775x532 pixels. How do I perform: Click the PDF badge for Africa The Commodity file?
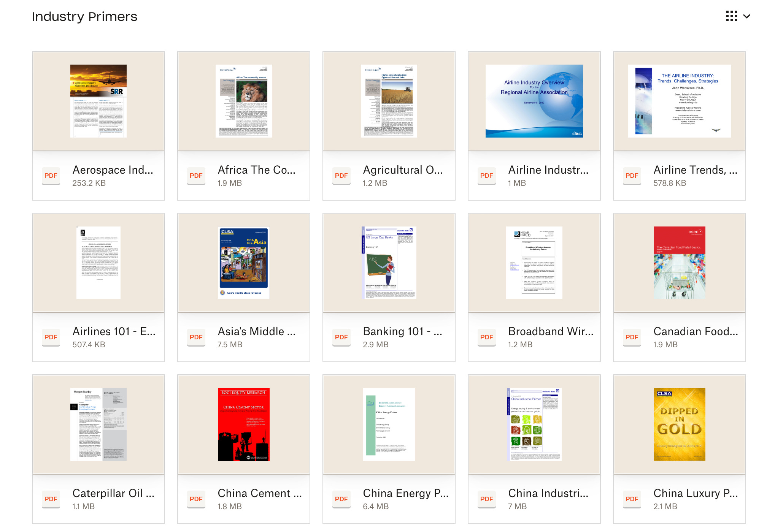[196, 176]
